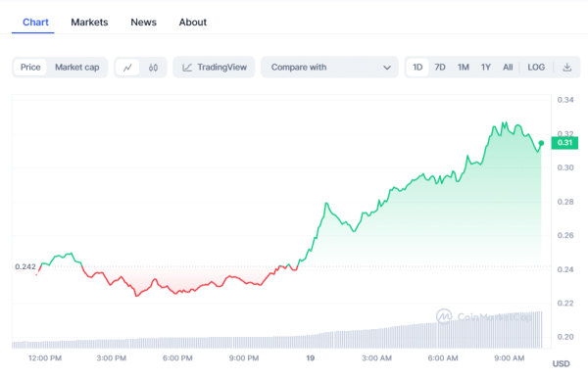Open the About tab

(x=193, y=23)
